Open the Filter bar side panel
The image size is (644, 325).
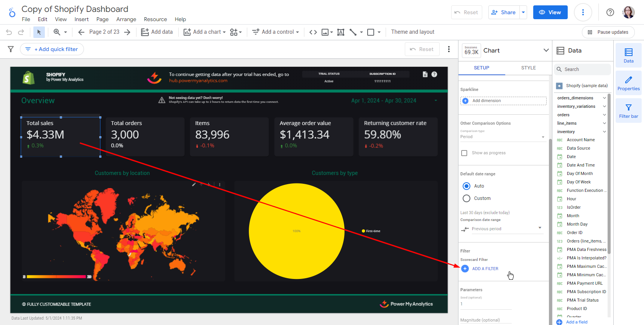coord(628,111)
